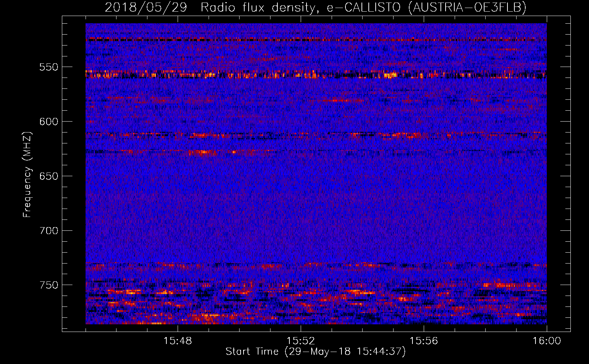This screenshot has width=589, height=364.
Task: Click the 650 frequency tick label
Action: (x=49, y=176)
